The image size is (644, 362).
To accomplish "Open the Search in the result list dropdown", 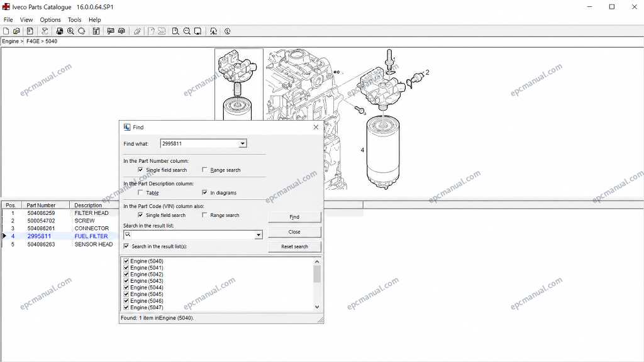I will pos(258,235).
